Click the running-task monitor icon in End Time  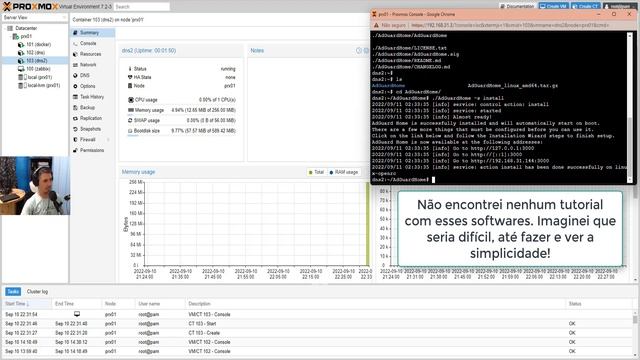point(77,314)
